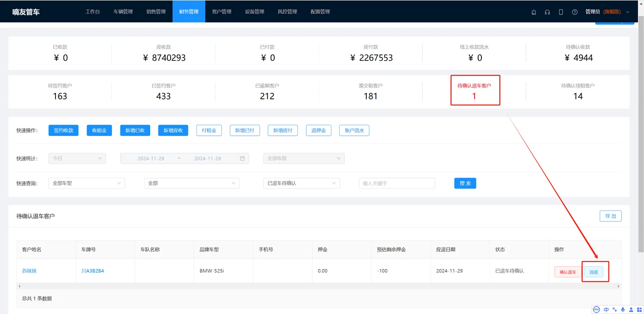Screen dimensions: 644x314
Task: Toggle the punctuation mode icon in IME bar
Action: pos(615,310)
